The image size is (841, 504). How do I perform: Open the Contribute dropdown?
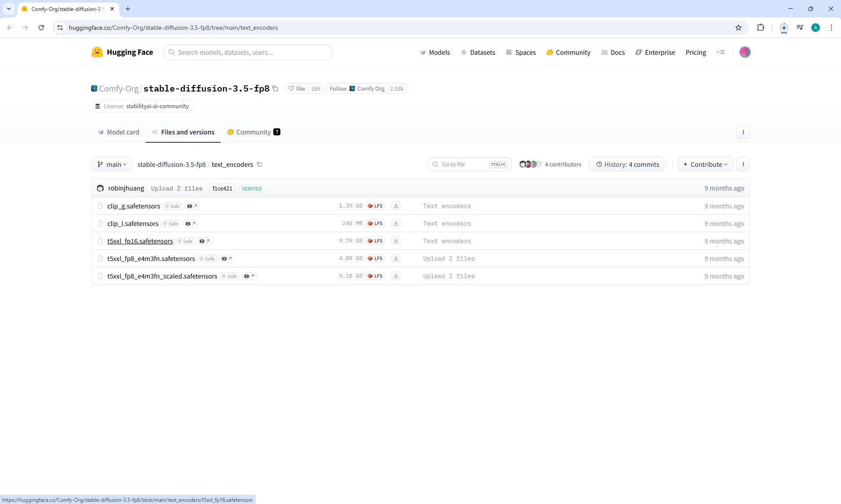tap(705, 165)
